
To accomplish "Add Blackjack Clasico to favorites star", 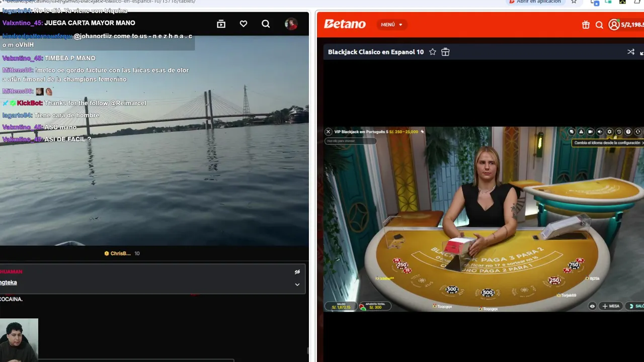I will point(432,52).
